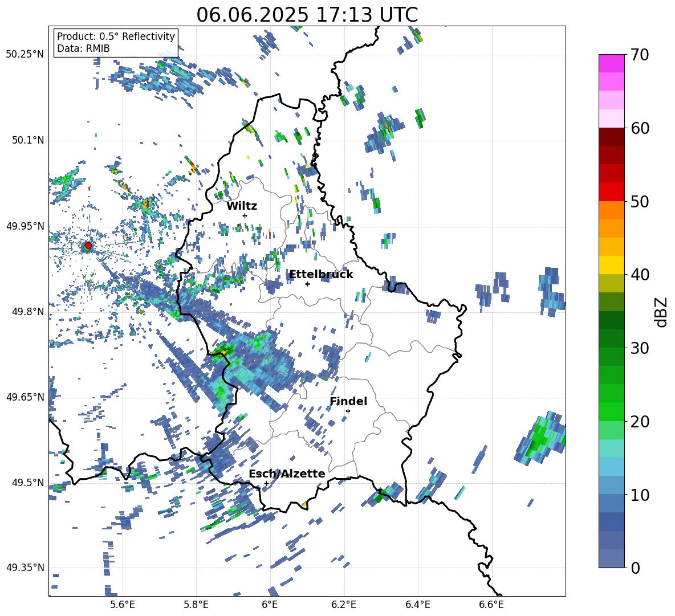This screenshot has height=616, width=675.
Task: Click the Data: RMIB text
Action: pos(83,48)
